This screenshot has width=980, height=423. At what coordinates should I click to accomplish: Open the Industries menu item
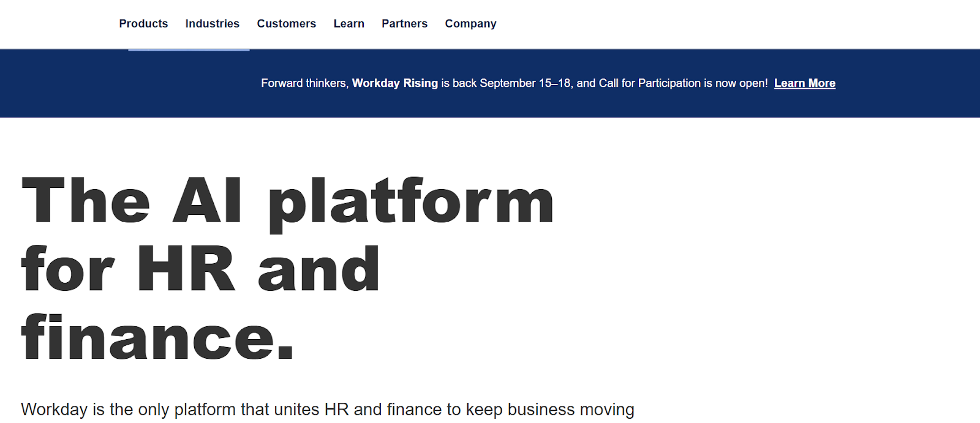pyautogui.click(x=212, y=24)
